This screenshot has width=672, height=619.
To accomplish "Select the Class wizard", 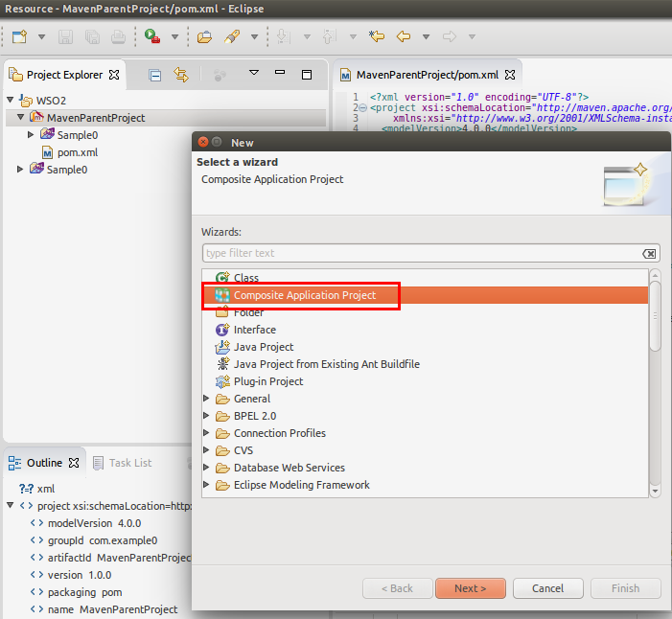I will click(246, 278).
